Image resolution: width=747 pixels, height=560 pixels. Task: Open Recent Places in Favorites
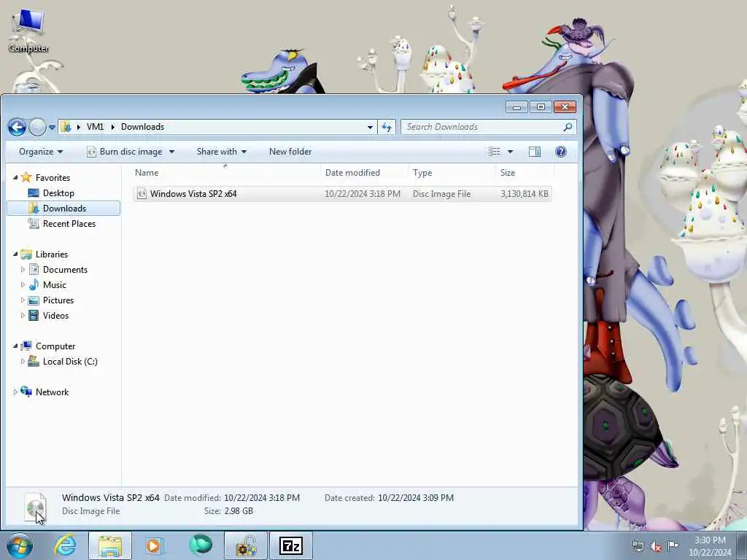[69, 223]
